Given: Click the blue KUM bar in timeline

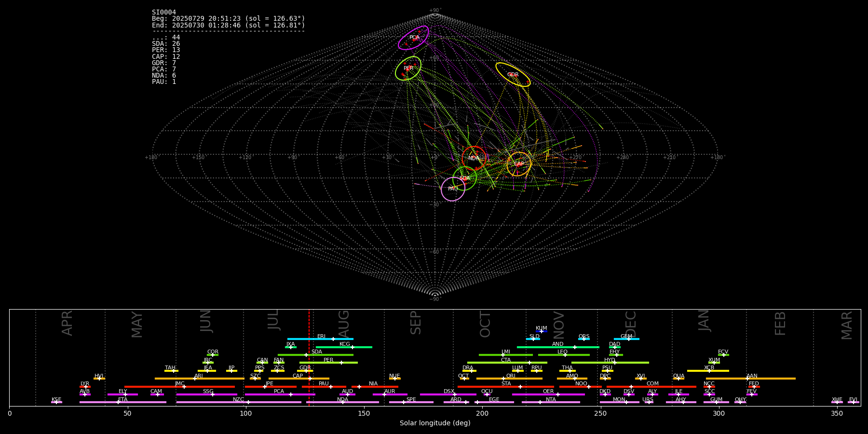Looking at the screenshot, I should click(x=542, y=331).
